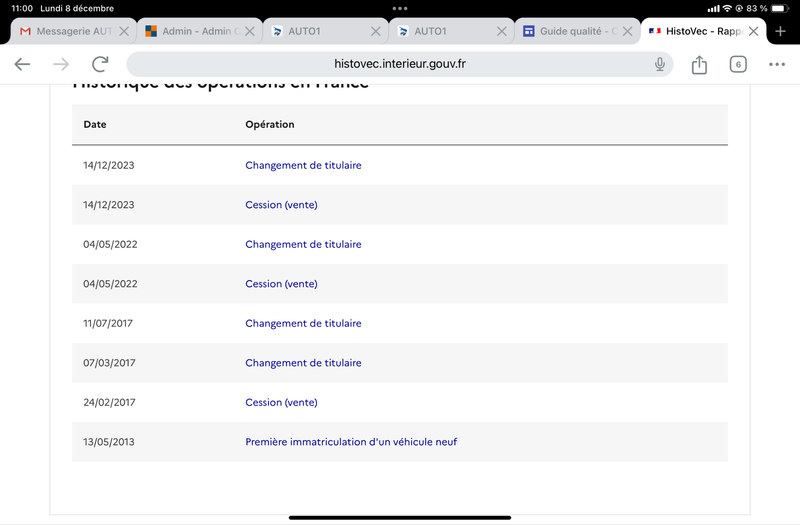
Task: Add a new tab with the plus icon
Action: [781, 31]
